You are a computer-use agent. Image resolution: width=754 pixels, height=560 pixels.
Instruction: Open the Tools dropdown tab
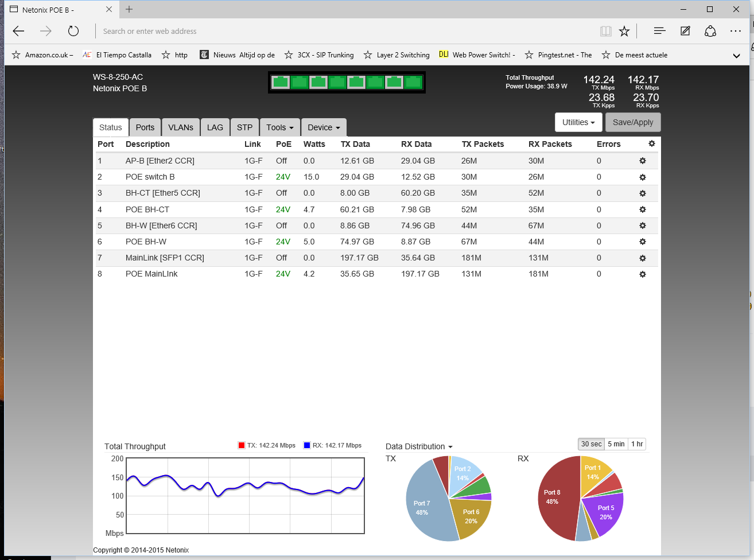tap(280, 127)
